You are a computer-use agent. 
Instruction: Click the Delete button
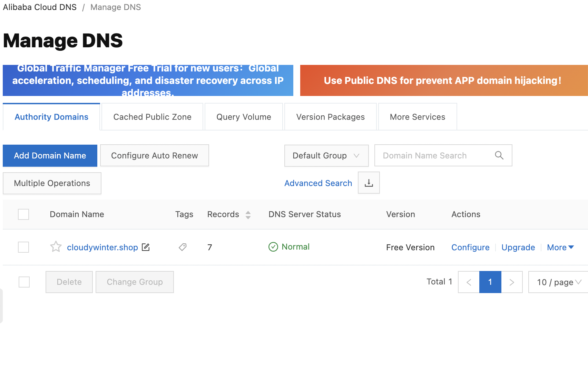[69, 282]
